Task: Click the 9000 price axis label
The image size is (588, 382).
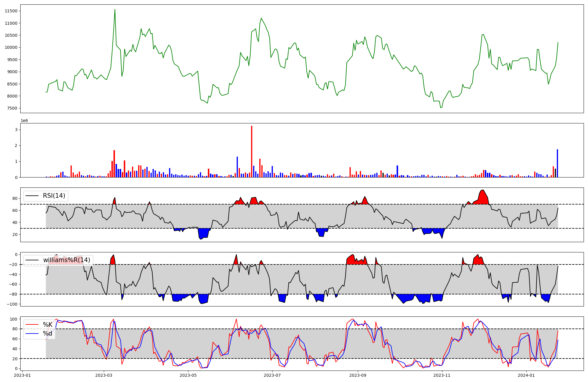Action: click(x=12, y=72)
